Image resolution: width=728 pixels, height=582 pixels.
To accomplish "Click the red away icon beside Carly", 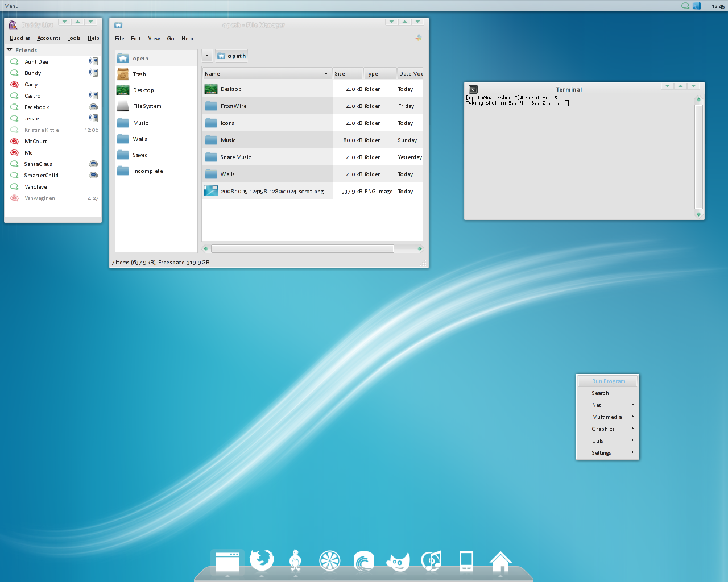I will (15, 84).
